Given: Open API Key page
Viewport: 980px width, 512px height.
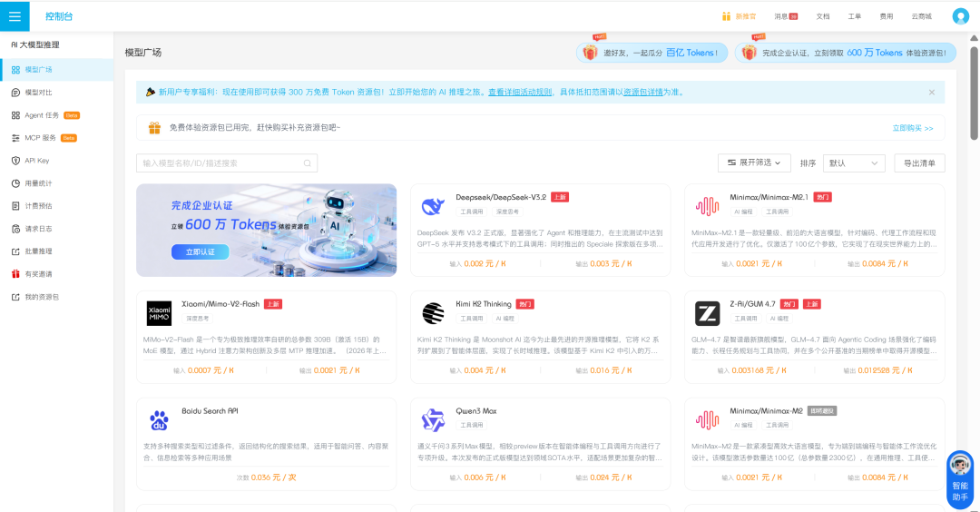Looking at the screenshot, I should (x=56, y=161).
